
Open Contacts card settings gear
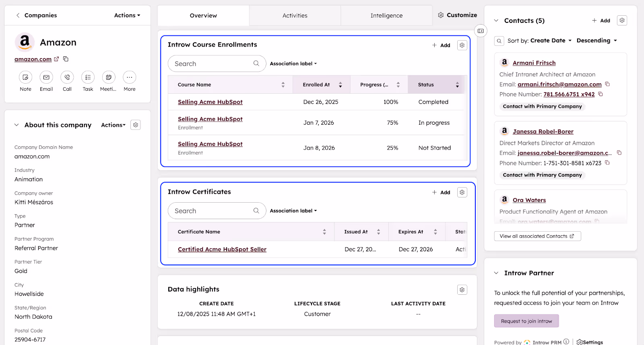pyautogui.click(x=622, y=21)
